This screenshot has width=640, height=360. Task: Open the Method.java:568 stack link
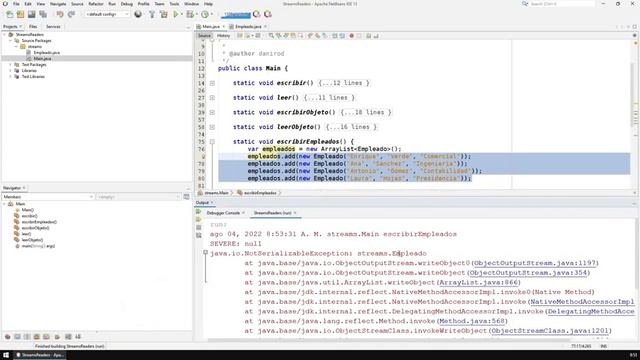471,321
